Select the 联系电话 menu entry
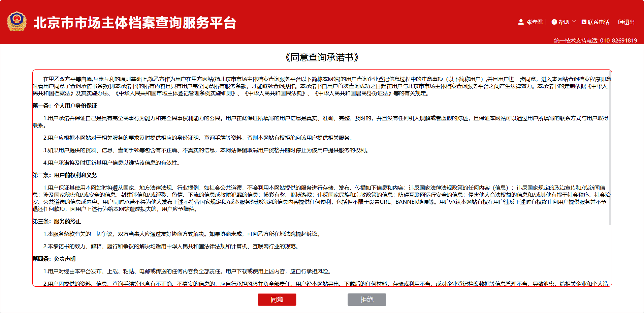Screen dimensions: 644x313 (599, 22)
